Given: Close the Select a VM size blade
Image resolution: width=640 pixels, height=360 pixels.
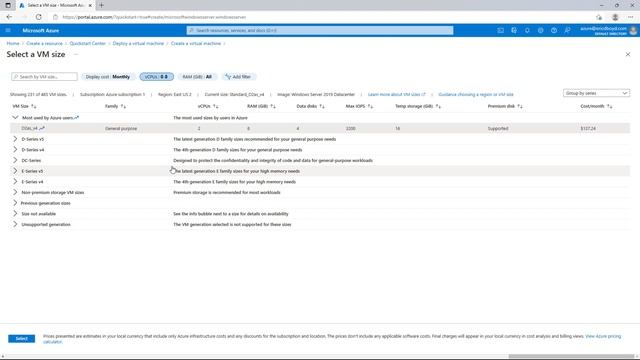Looking at the screenshot, I should [x=628, y=54].
